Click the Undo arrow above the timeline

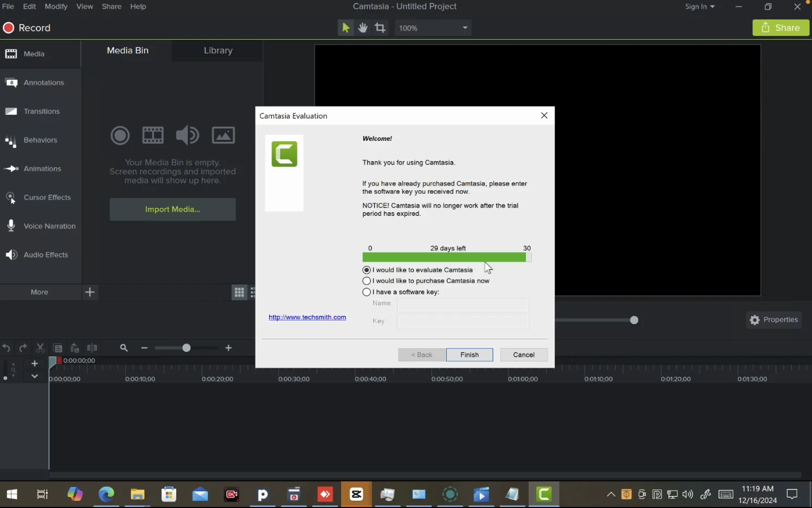(6, 348)
